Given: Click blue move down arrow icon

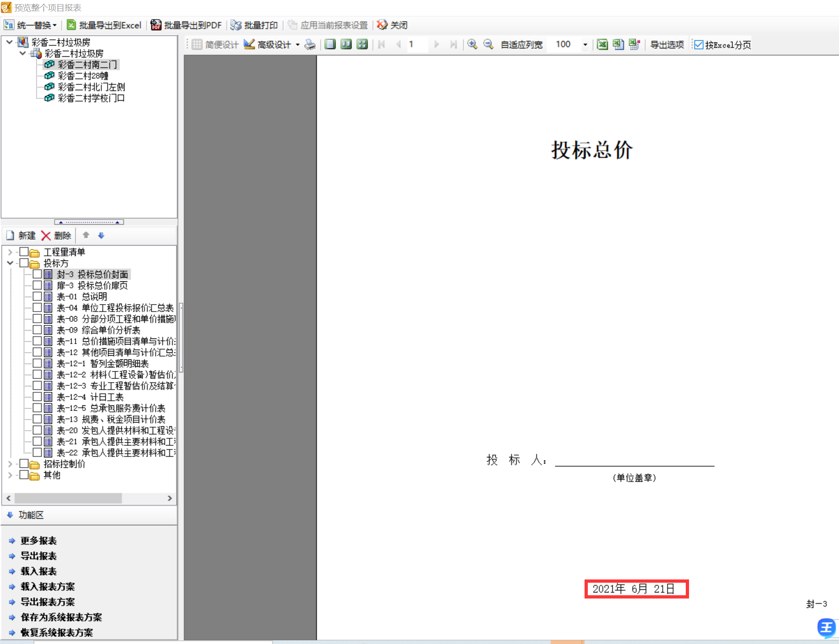Looking at the screenshot, I should click(x=101, y=235).
